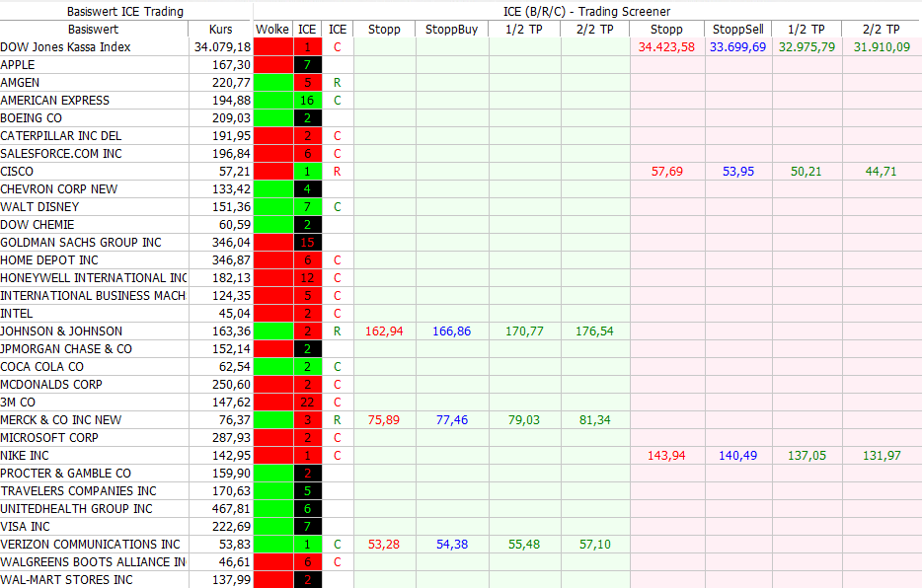Select the JOHNSON & JOHNSON row name
This screenshot has width=922, height=588.
click(62, 331)
